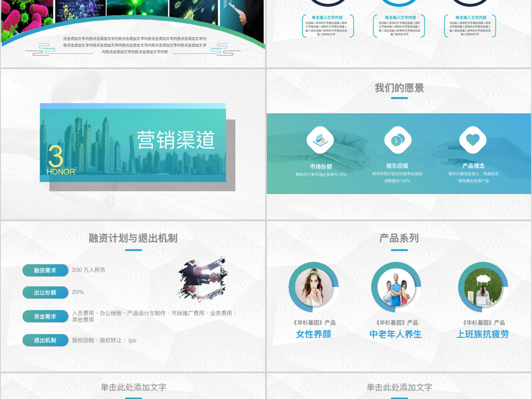Select the 我们只做安全放心 description text
This screenshot has height=399, width=532.
coord(473,177)
